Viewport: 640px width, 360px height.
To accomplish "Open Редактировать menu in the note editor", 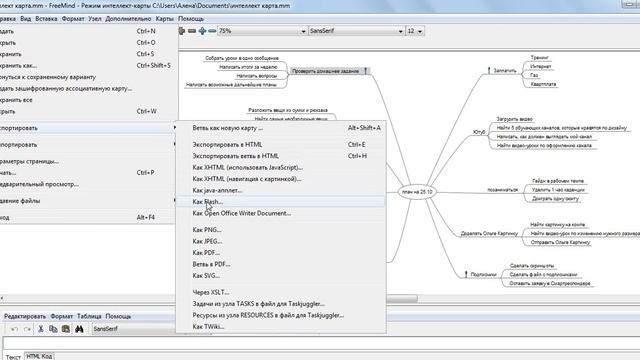I will click(x=25, y=316).
